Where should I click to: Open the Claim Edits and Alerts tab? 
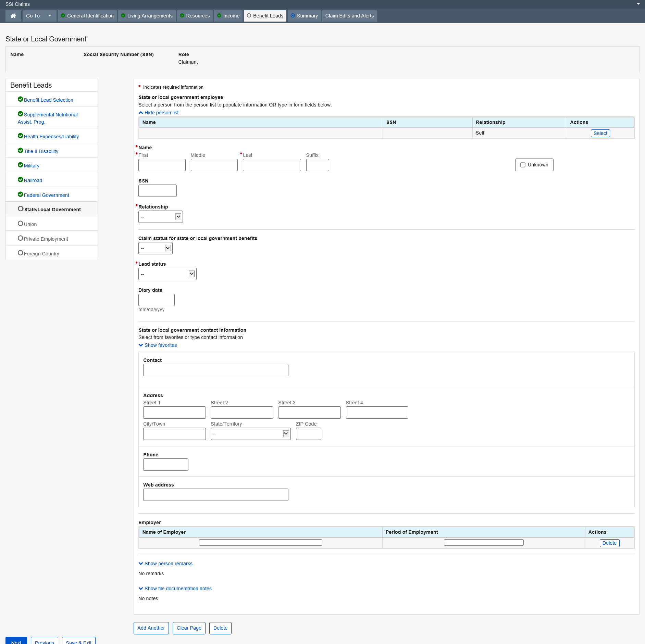pyautogui.click(x=349, y=16)
